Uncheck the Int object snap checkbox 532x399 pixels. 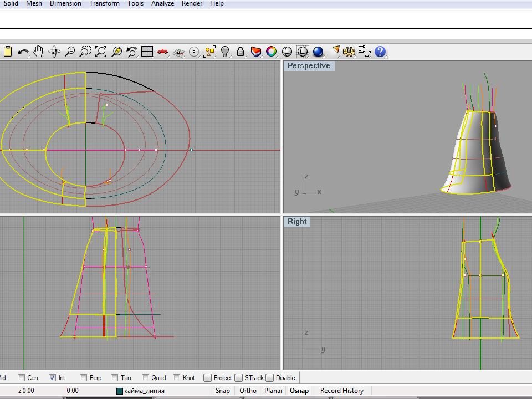tap(53, 378)
